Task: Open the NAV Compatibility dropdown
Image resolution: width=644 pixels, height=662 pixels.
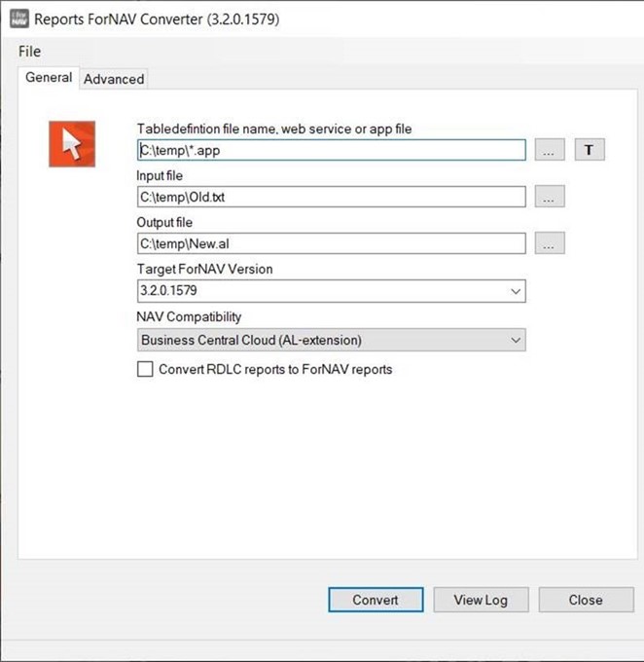Action: pyautogui.click(x=332, y=340)
